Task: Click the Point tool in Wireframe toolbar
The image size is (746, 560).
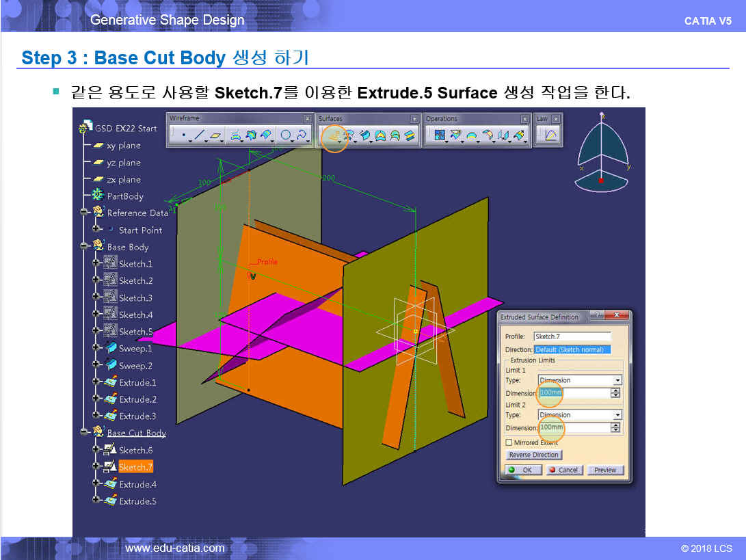Action: click(x=183, y=136)
